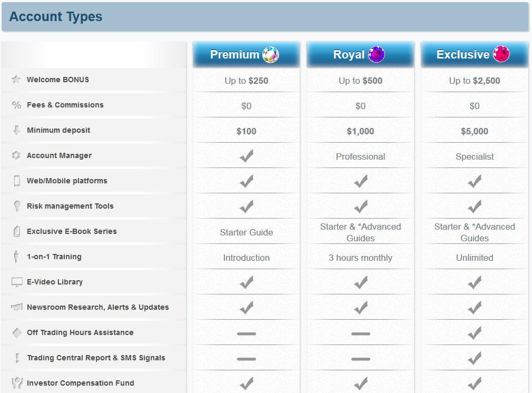Click the Premium E-Video Library checkmark

(247, 282)
